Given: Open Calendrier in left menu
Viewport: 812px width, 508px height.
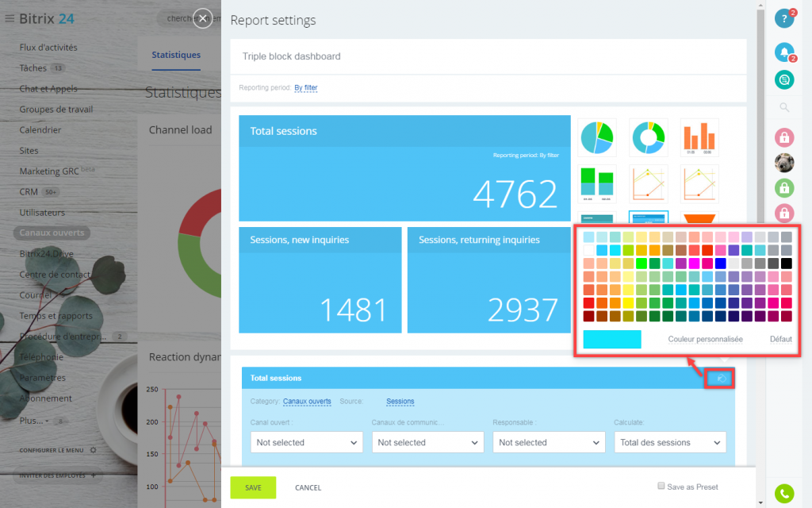Looking at the screenshot, I should click(40, 130).
